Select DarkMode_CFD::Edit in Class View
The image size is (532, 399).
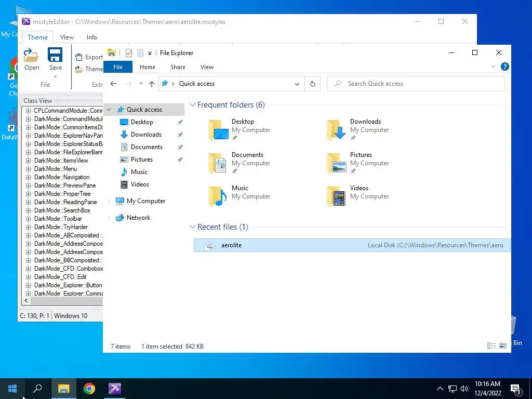[60, 277]
